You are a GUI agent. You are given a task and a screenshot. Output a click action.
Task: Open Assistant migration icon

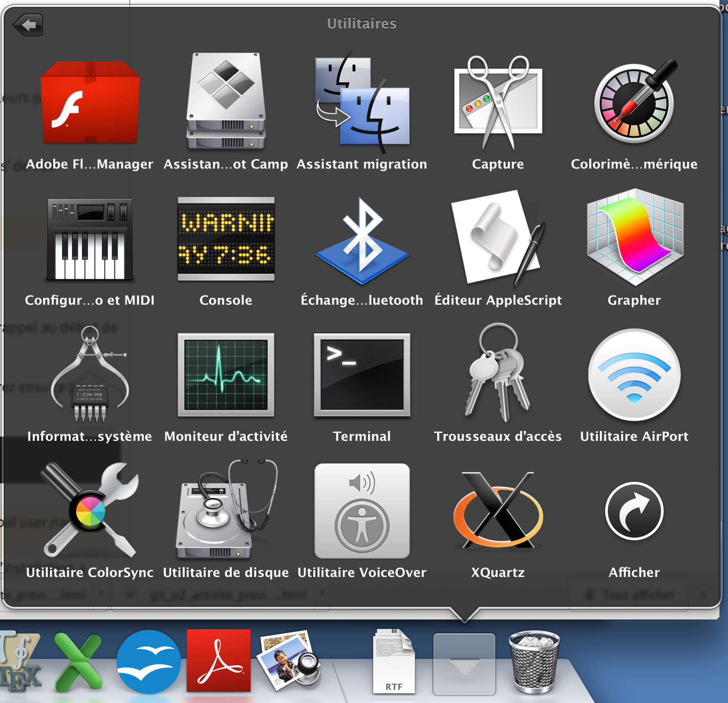coord(362,101)
